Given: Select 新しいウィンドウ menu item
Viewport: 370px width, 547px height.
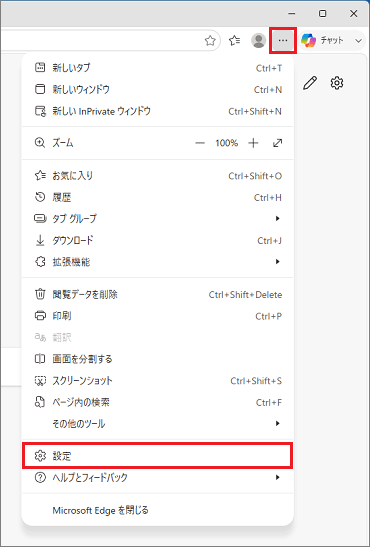Looking at the screenshot, I should pos(158,90).
